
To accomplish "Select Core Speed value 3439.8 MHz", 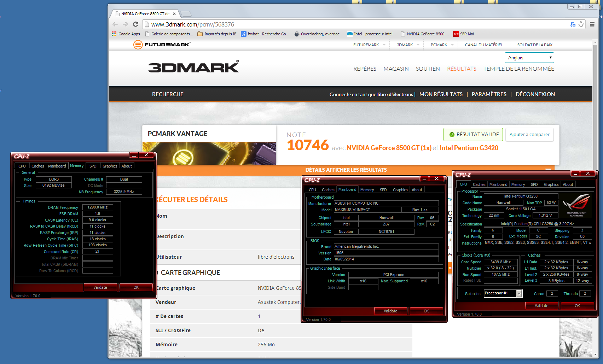I will [500, 262].
